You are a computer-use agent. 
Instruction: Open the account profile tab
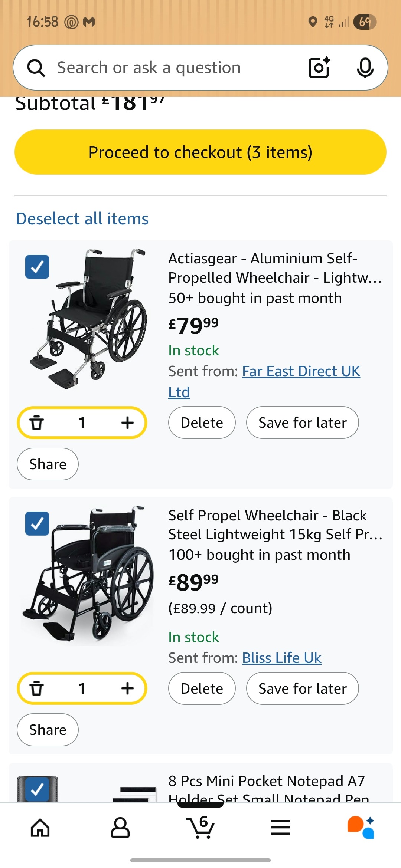point(120,828)
